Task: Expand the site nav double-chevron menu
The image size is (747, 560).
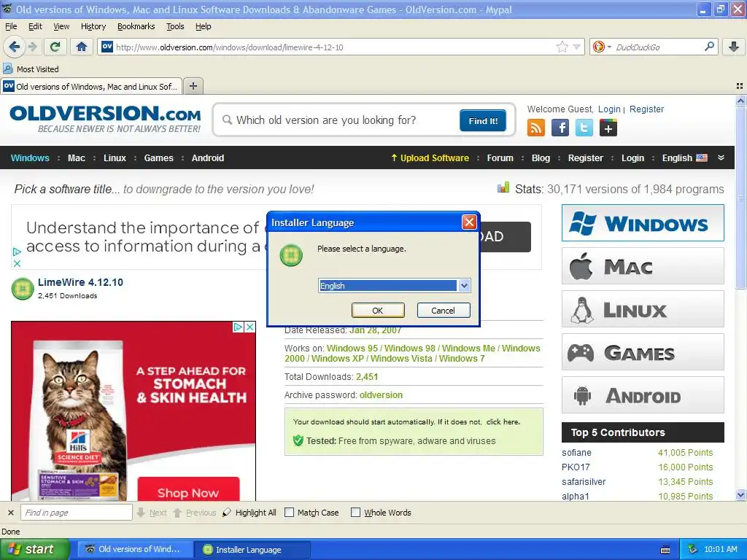Action: 721,157
